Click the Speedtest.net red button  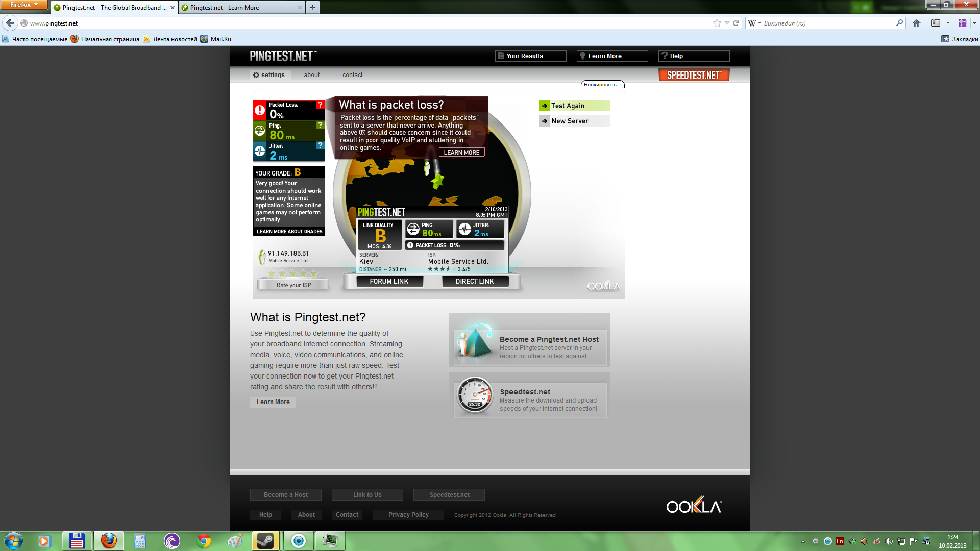pos(694,76)
